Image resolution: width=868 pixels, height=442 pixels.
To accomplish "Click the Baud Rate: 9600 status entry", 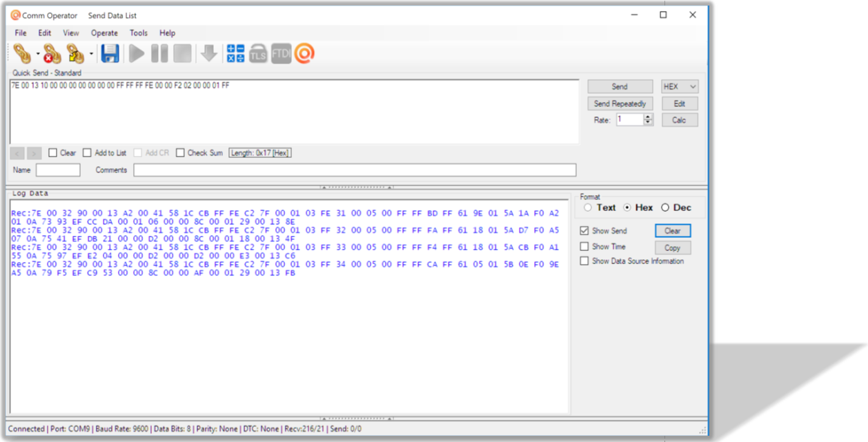I will (121, 429).
